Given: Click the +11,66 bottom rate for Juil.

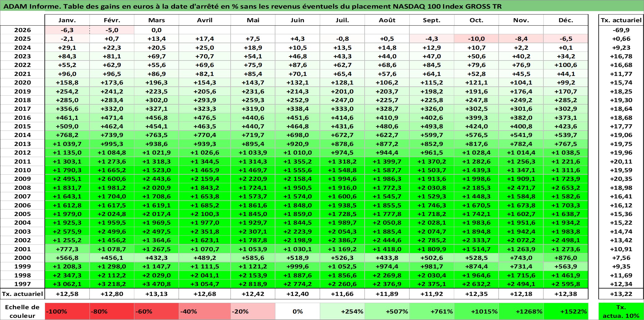Looking at the screenshot, I should coord(342,294).
